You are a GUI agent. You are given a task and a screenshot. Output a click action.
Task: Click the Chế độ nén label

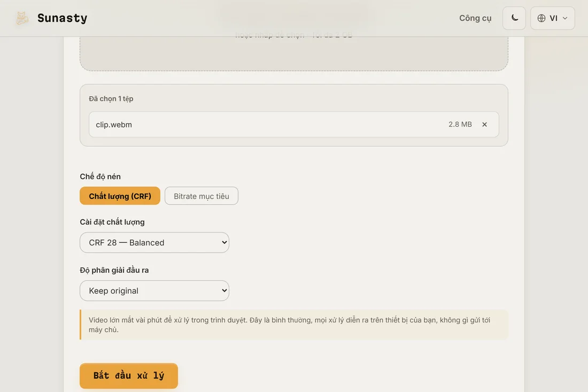tap(100, 176)
